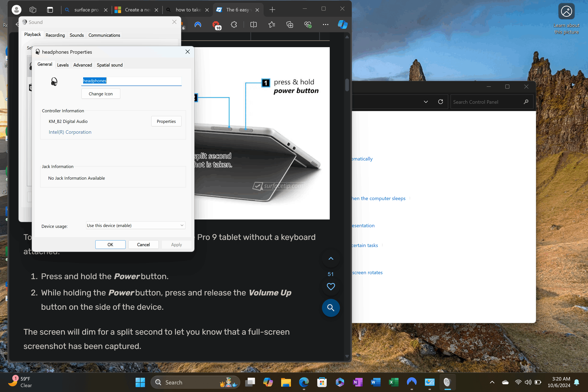Click the scroll-to-top chevron button
Image resolution: width=588 pixels, height=392 pixels.
[x=331, y=258]
